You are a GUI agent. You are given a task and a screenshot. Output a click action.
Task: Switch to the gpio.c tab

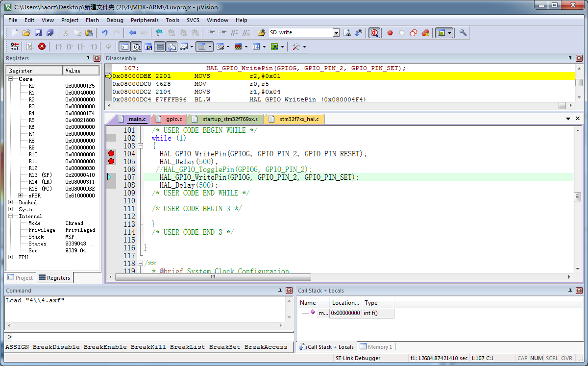[170, 119]
